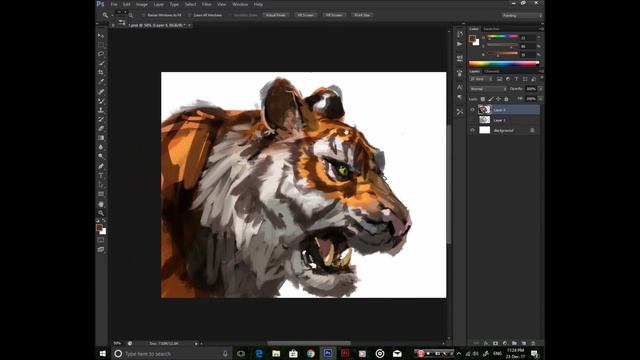Viewport: 640px width, 360px height.
Task: Open the Window menu
Action: click(x=240, y=4)
